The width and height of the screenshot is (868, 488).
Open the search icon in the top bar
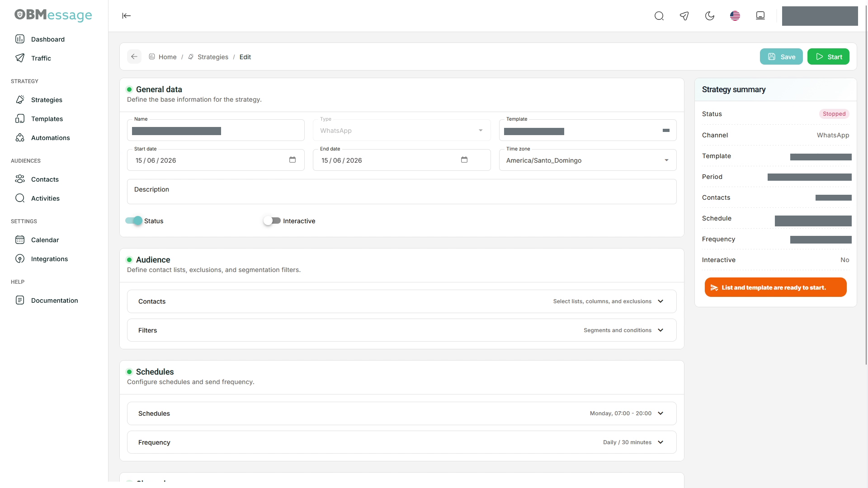(659, 16)
